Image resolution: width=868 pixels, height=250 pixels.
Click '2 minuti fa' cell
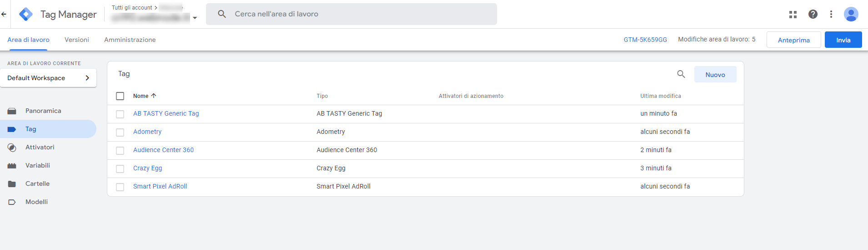656,150
